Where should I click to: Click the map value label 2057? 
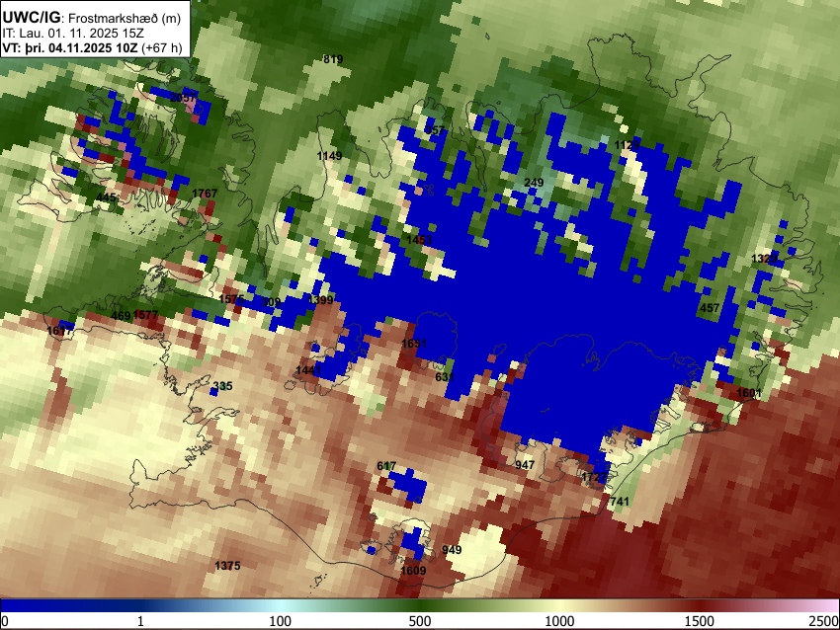tap(183, 98)
